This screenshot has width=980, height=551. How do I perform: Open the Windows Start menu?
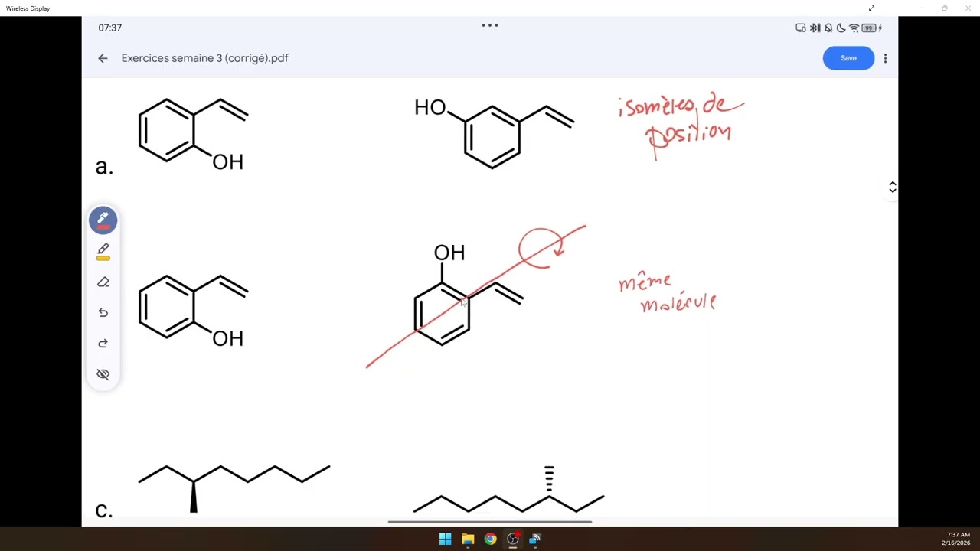click(x=445, y=539)
